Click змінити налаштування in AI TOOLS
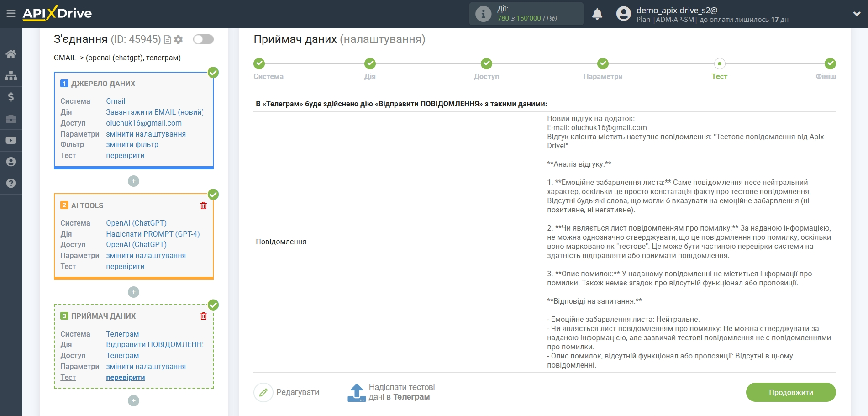Image resolution: width=868 pixels, height=416 pixels. pyautogui.click(x=146, y=256)
